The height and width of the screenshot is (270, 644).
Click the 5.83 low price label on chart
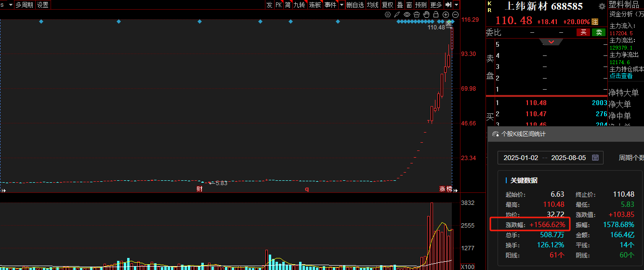(221, 183)
